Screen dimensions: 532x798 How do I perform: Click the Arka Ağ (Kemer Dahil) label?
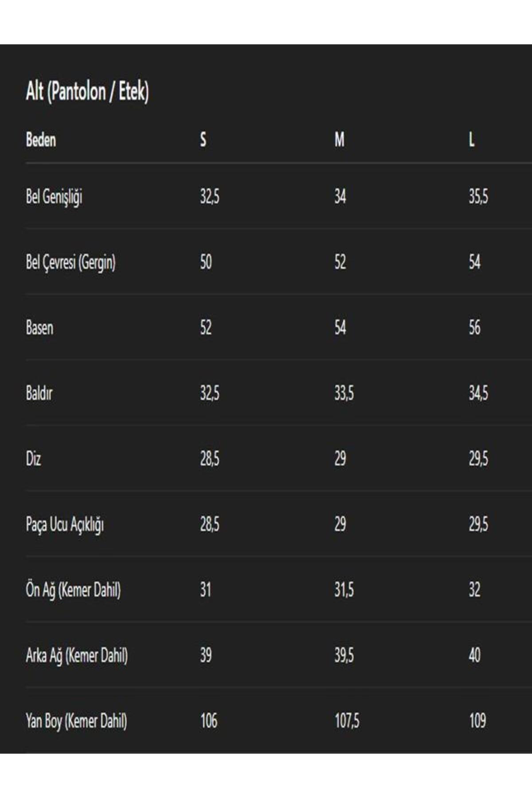pos(77,655)
